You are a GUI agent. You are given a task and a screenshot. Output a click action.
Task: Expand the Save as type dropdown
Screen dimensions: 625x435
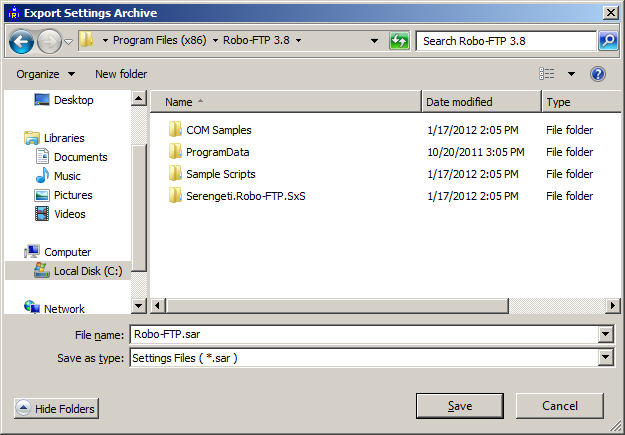tap(605, 358)
